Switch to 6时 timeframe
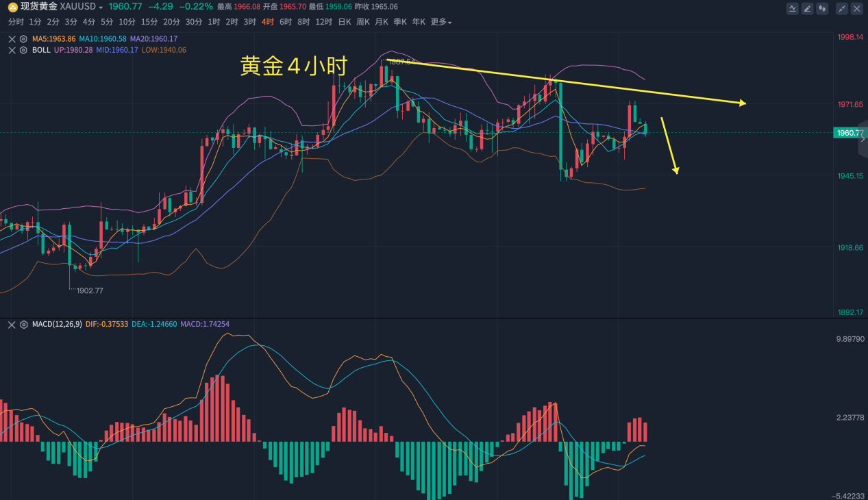Image resolution: width=868 pixels, height=500 pixels. tap(286, 22)
